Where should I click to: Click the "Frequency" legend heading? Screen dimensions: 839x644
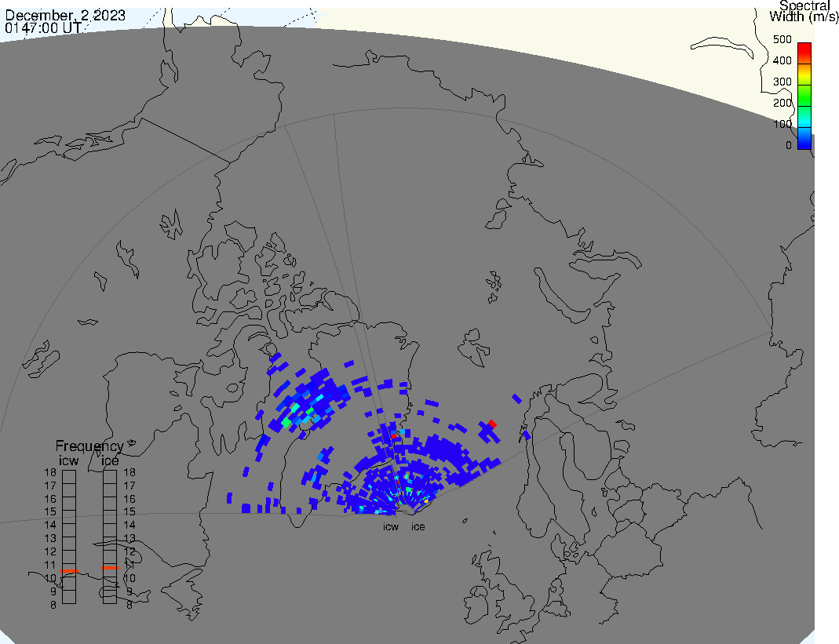point(89,446)
